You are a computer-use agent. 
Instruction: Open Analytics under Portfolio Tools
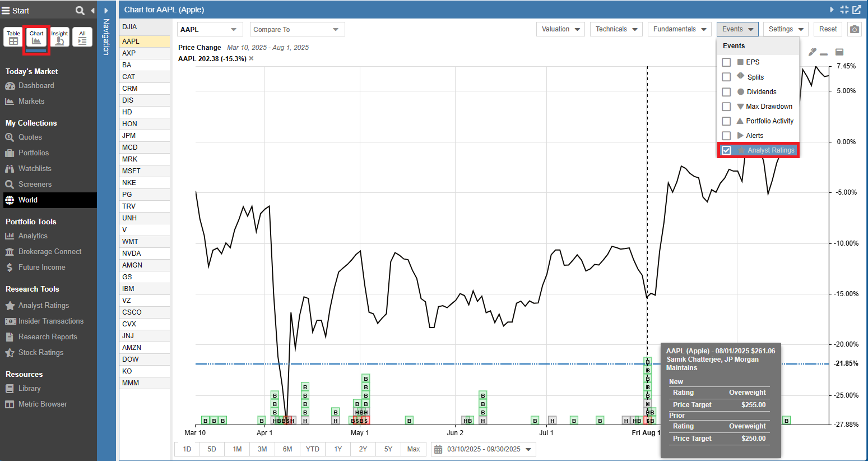(33, 236)
